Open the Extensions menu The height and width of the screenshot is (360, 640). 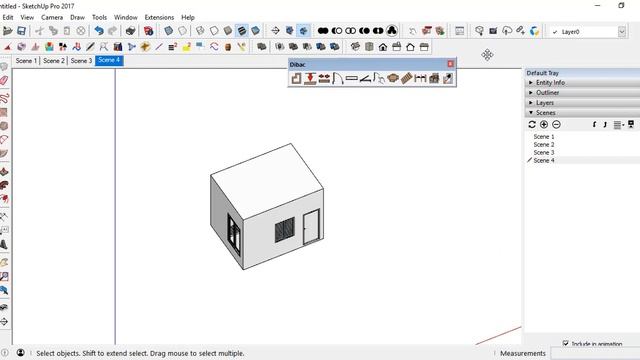(x=159, y=17)
